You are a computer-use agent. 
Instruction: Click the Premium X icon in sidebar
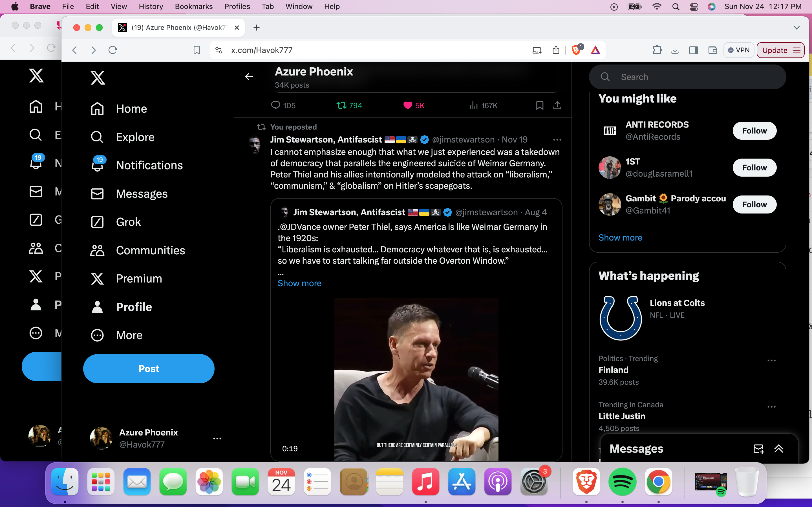click(x=97, y=279)
